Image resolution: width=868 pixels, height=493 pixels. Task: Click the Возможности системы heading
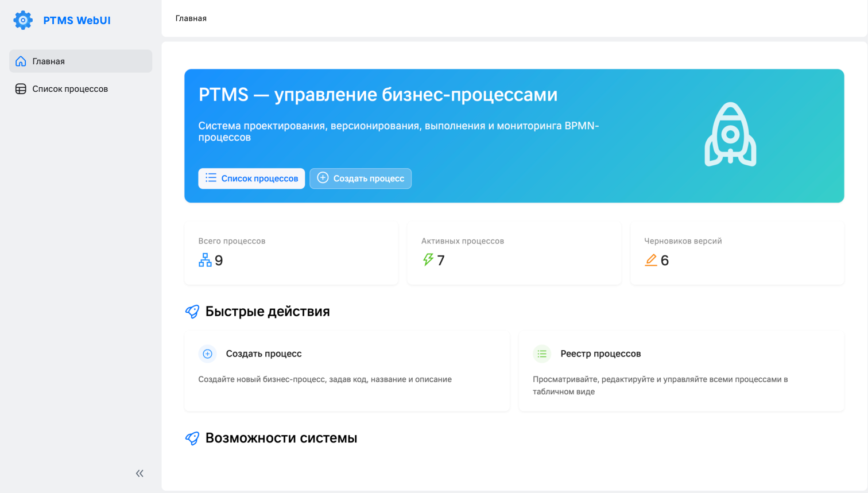pyautogui.click(x=281, y=438)
